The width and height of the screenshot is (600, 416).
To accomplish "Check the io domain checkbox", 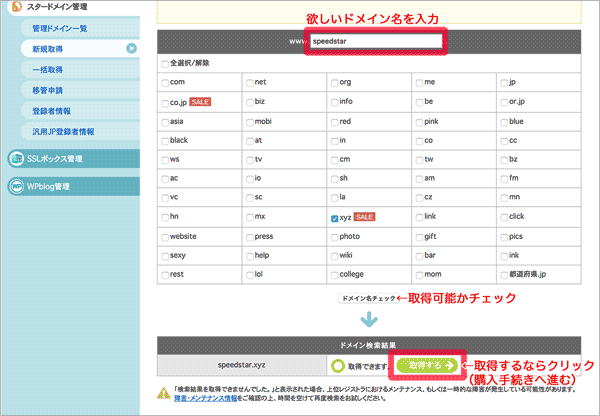I will click(x=250, y=179).
